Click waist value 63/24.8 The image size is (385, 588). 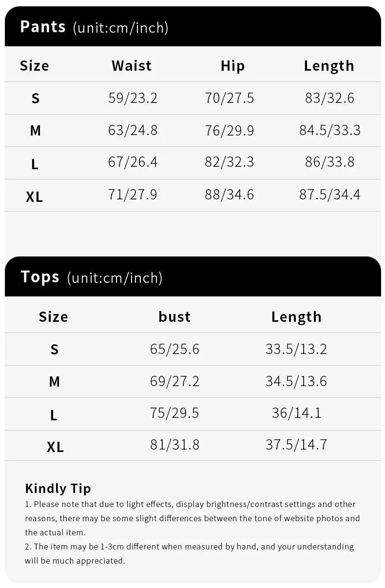point(133,130)
